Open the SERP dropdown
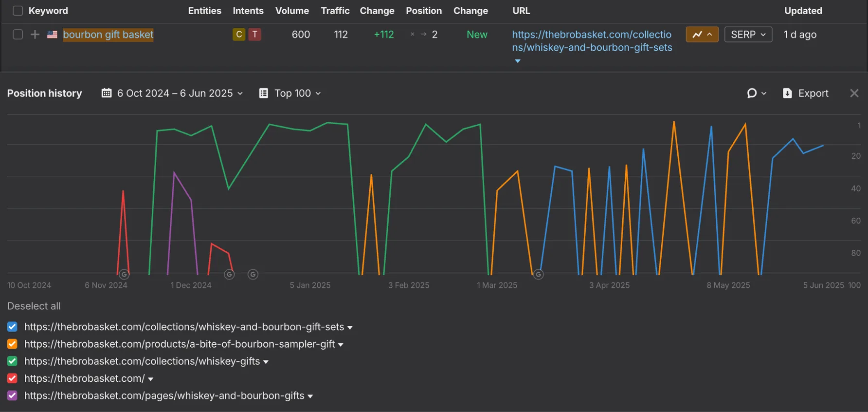Image resolution: width=868 pixels, height=412 pixels. point(748,35)
